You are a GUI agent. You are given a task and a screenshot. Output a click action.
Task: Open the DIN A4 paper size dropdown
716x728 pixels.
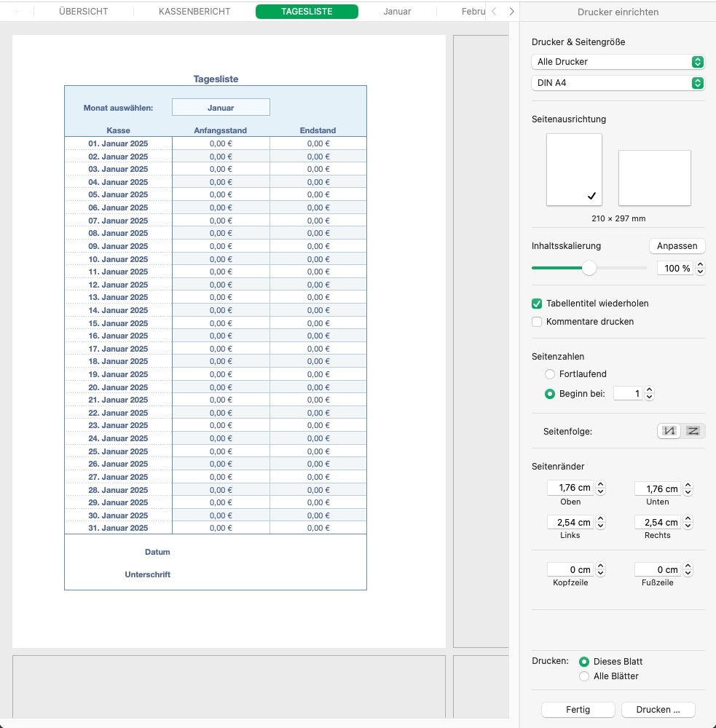(618, 82)
